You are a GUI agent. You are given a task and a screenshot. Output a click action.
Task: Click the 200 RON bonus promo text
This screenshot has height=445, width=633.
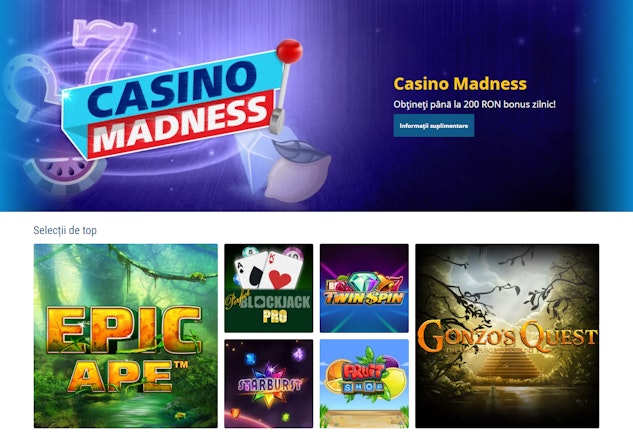coord(474,105)
